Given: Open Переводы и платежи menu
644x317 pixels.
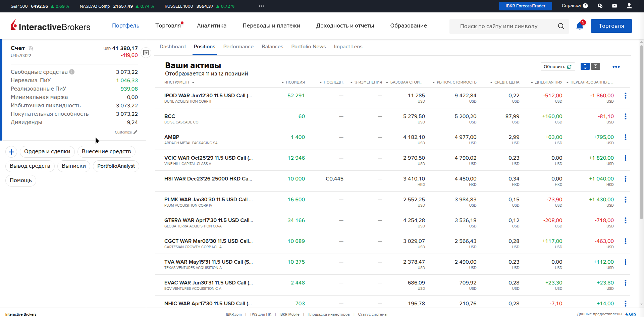Looking at the screenshot, I should click(271, 26).
